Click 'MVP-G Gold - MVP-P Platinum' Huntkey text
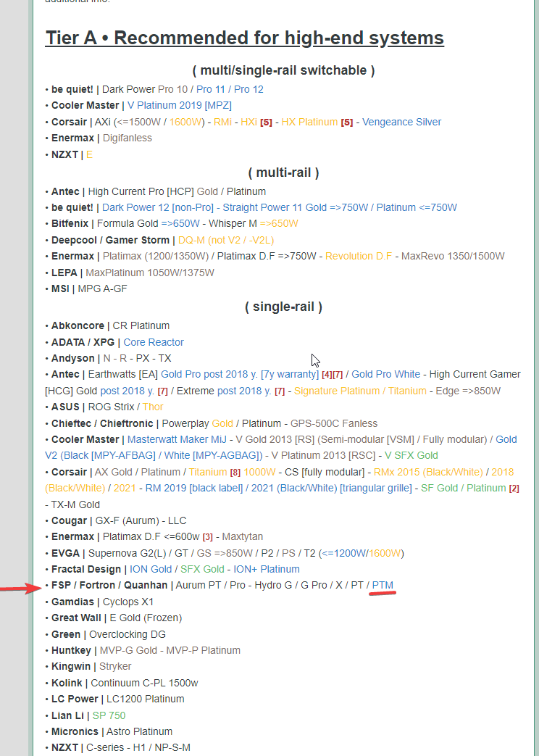 [170, 651]
